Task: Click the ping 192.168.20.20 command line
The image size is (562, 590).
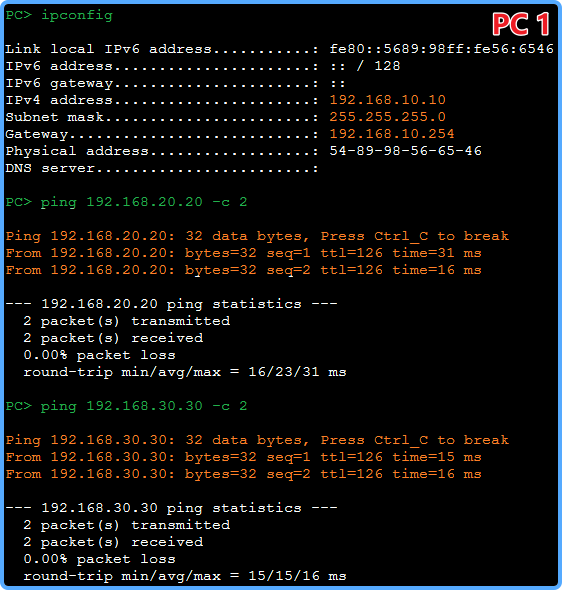Action: pos(126,202)
